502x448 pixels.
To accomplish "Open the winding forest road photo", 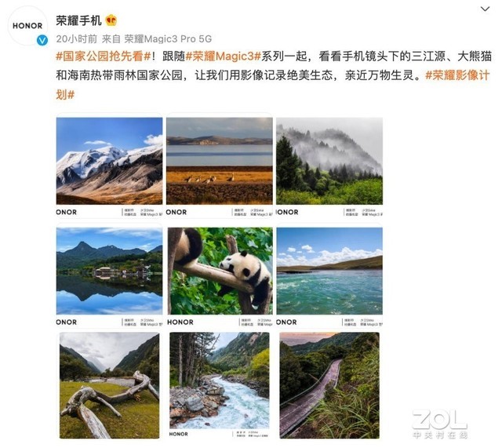I will [x=329, y=385].
